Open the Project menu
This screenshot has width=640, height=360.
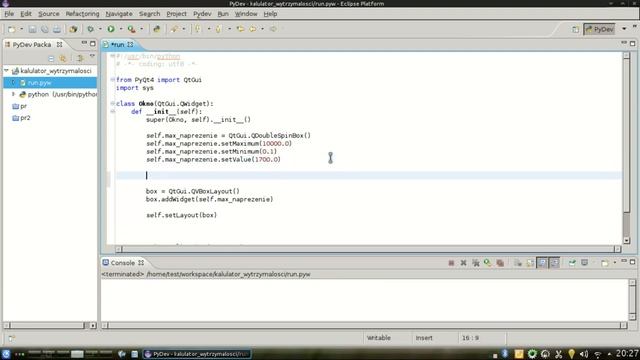(176, 14)
